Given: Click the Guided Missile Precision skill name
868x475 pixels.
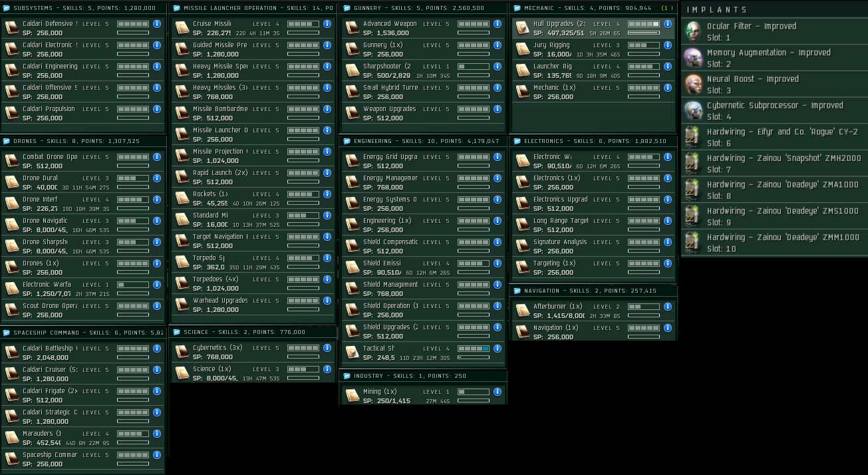Looking at the screenshot, I should [220, 45].
